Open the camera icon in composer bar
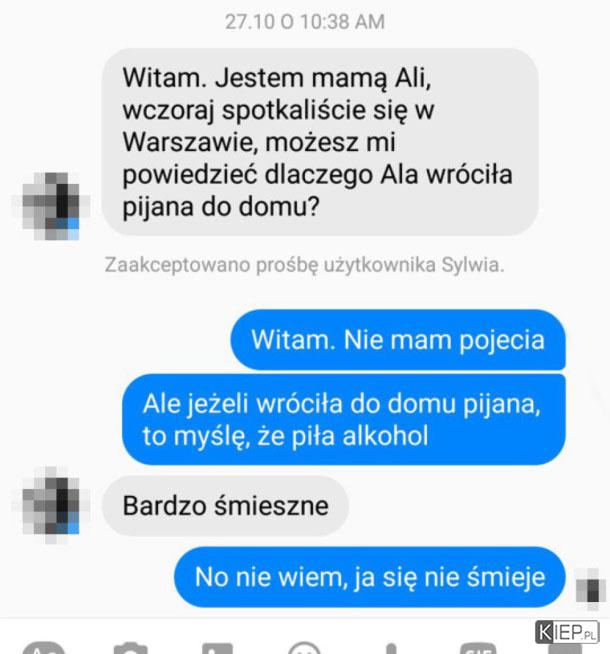This screenshot has height=654, width=610. click(x=131, y=649)
